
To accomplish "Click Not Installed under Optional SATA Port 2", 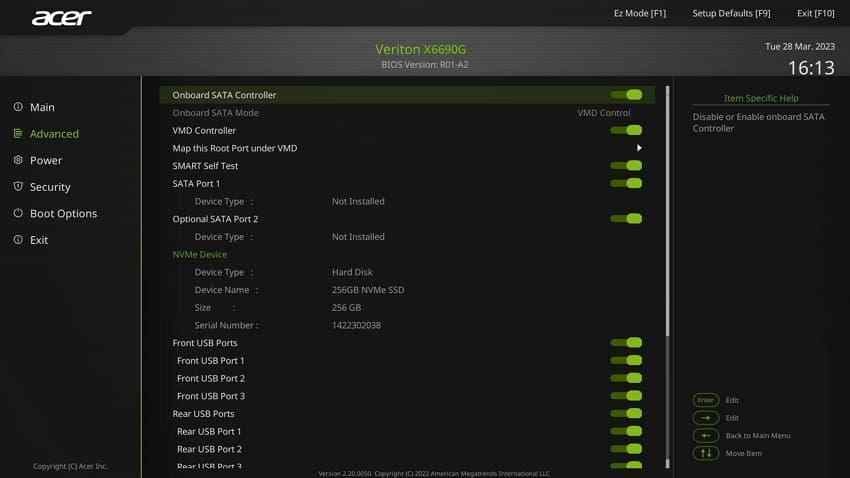I will tap(358, 236).
